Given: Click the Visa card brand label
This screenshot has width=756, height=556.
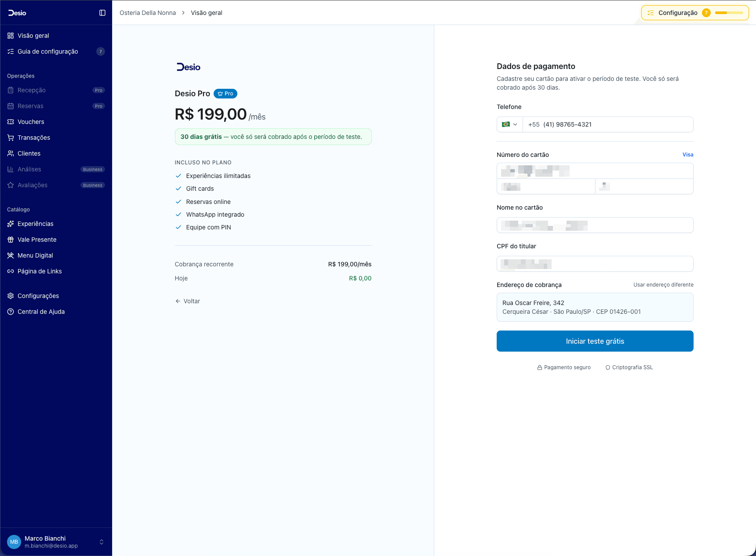Looking at the screenshot, I should coord(688,155).
